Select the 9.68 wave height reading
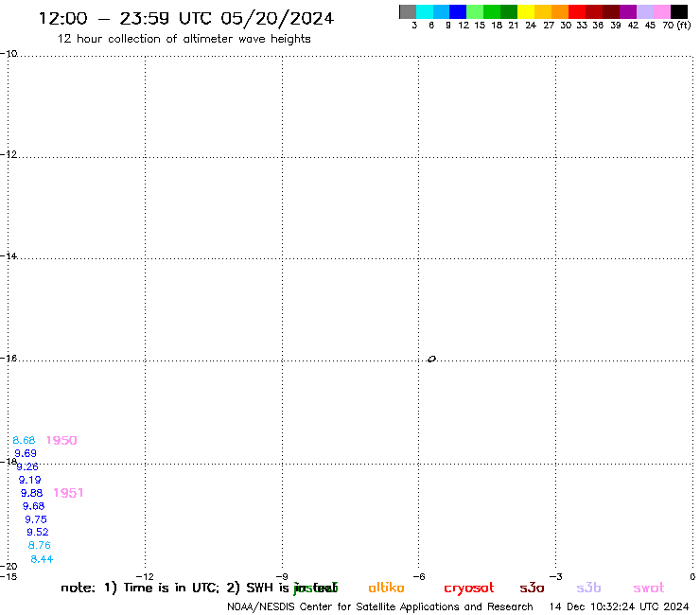Image resolution: width=700 pixels, height=615 pixels. 33,506
